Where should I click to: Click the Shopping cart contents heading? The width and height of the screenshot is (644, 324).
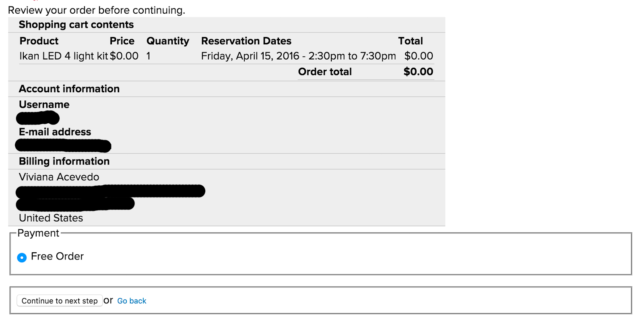[76, 25]
